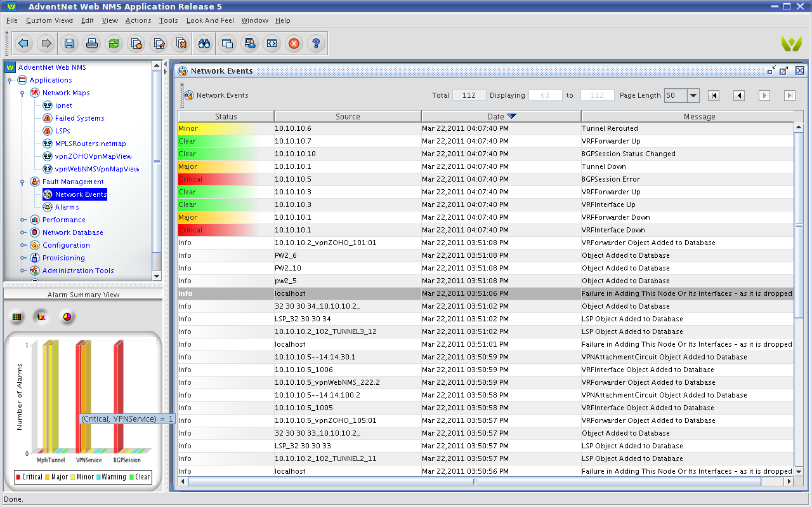This screenshot has height=508, width=812.
Task: Expand the Administration Tools tree node
Action: click(x=23, y=271)
